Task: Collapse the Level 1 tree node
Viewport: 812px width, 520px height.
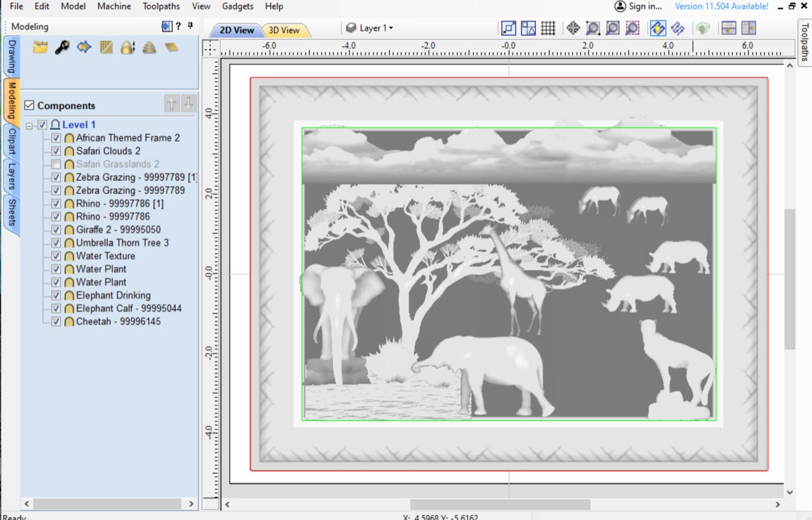Action: pos(29,125)
